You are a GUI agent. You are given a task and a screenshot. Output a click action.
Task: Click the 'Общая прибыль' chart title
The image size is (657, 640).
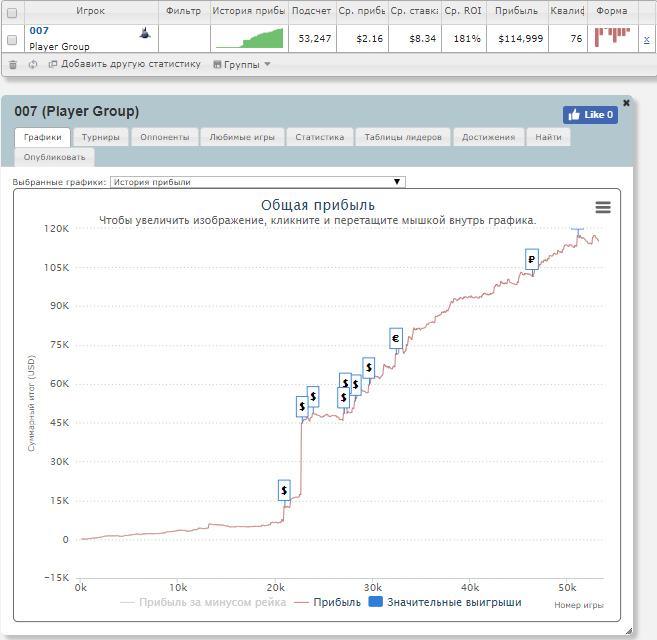point(318,205)
